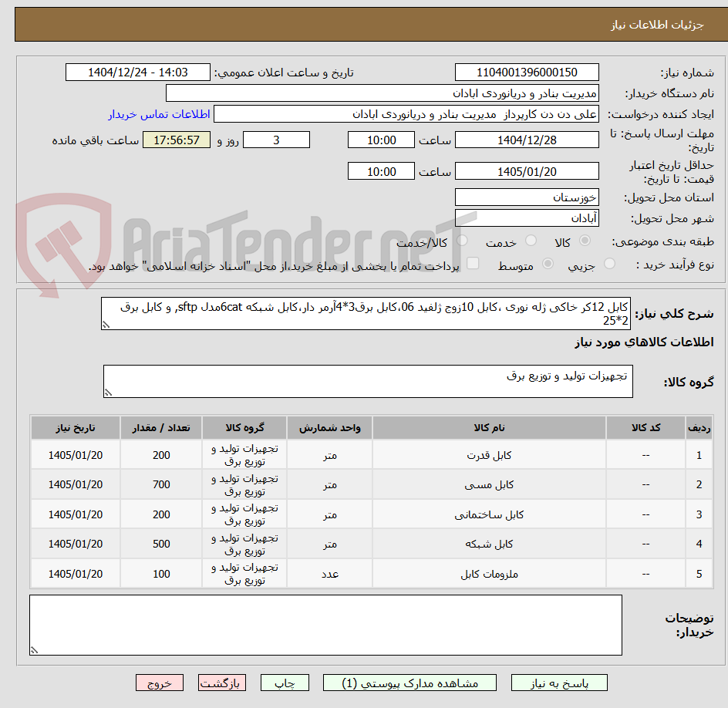Click resize handle of description box
The width and height of the screenshot is (728, 708).
click(x=106, y=325)
